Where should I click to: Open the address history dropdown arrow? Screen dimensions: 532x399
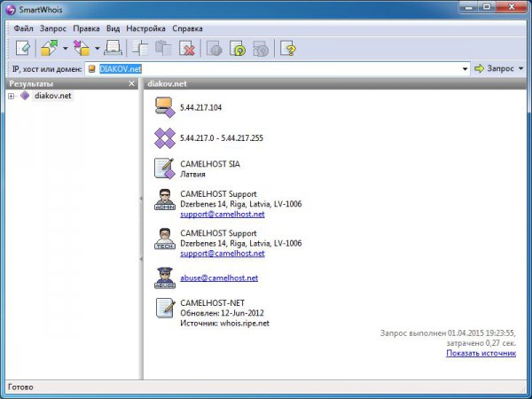(465, 69)
